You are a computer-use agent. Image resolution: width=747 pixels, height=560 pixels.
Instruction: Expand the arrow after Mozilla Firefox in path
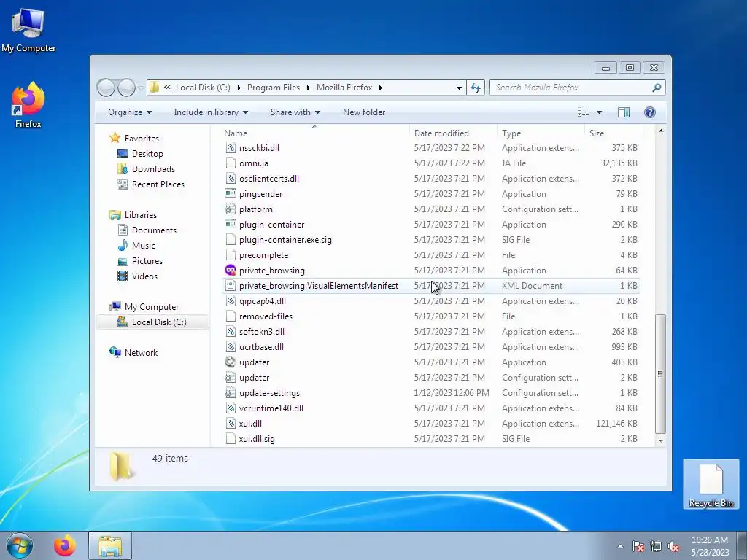pyautogui.click(x=381, y=87)
